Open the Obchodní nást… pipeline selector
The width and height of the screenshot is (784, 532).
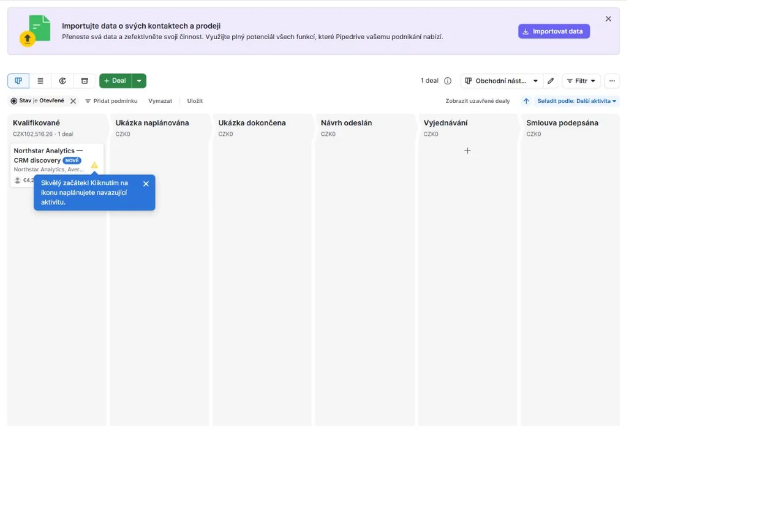[x=501, y=81]
